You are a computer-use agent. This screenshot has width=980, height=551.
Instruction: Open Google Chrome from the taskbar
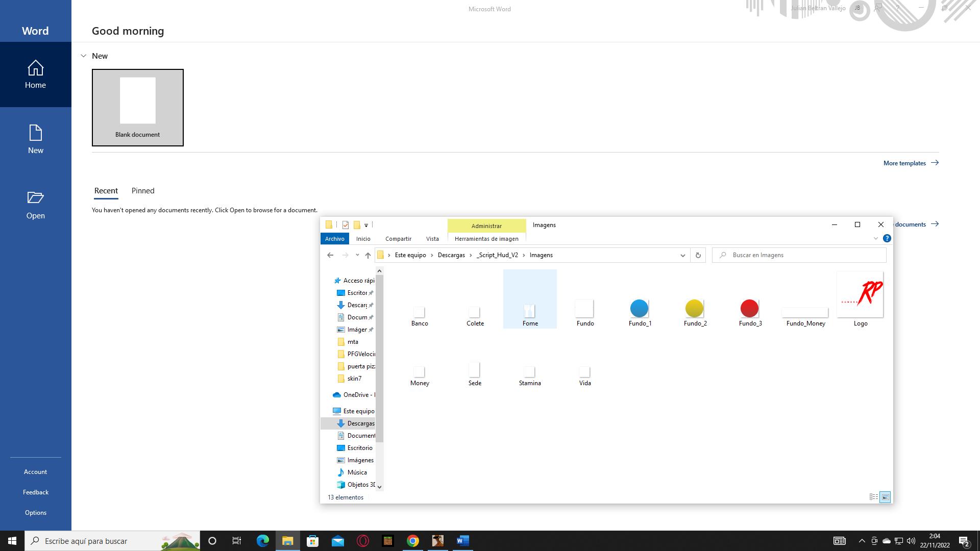point(413,541)
